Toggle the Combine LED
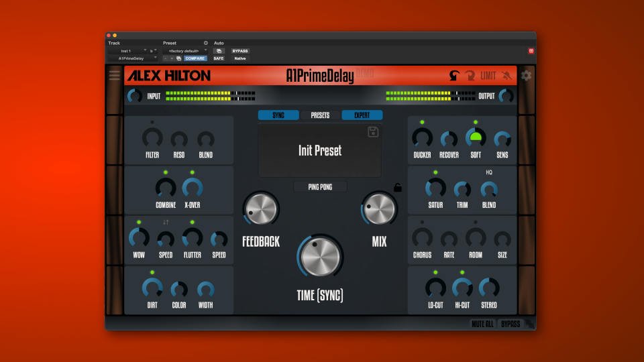Image resolution: width=644 pixels, height=362 pixels. (166, 172)
